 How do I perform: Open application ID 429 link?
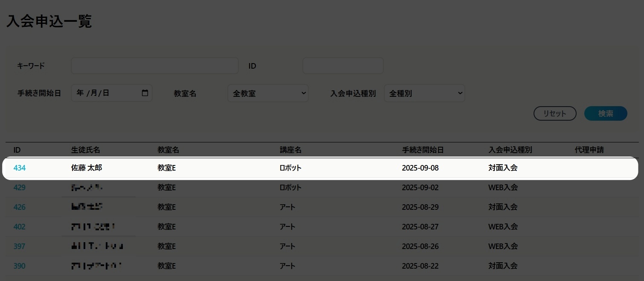pos(20,188)
